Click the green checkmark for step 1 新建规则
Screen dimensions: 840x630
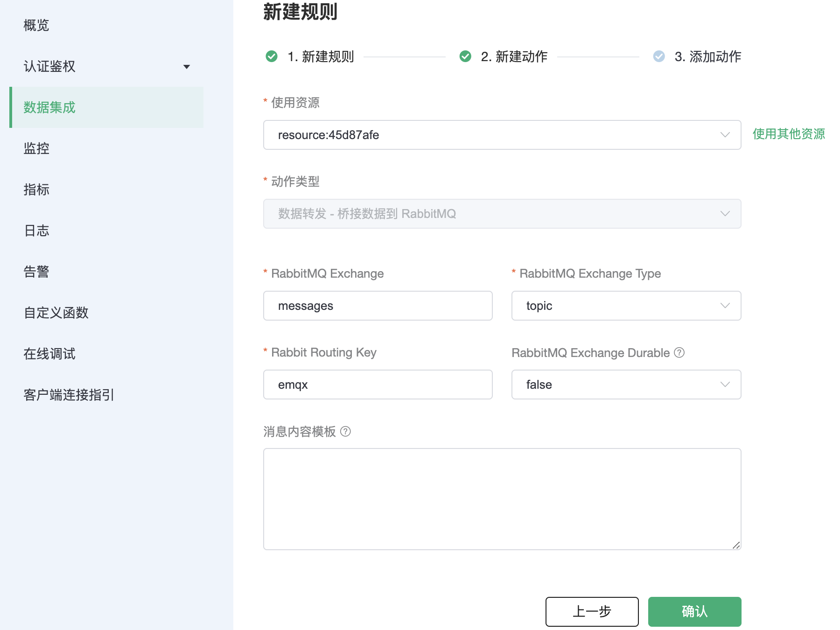(x=272, y=56)
